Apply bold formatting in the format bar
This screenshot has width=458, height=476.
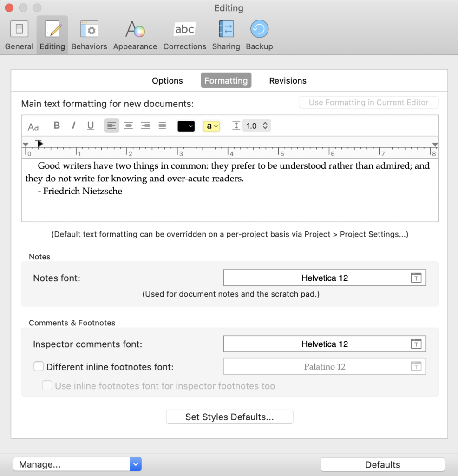(x=56, y=126)
